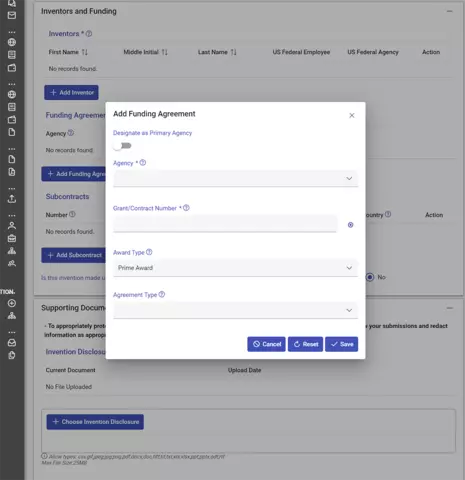Image resolution: width=465 pixels, height=480 pixels.
Task: Open help icon next to Award Type
Action: (149, 252)
